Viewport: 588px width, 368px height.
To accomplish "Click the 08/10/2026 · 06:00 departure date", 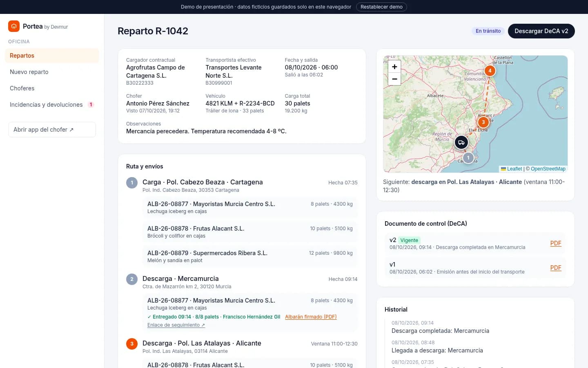I will [x=311, y=67].
